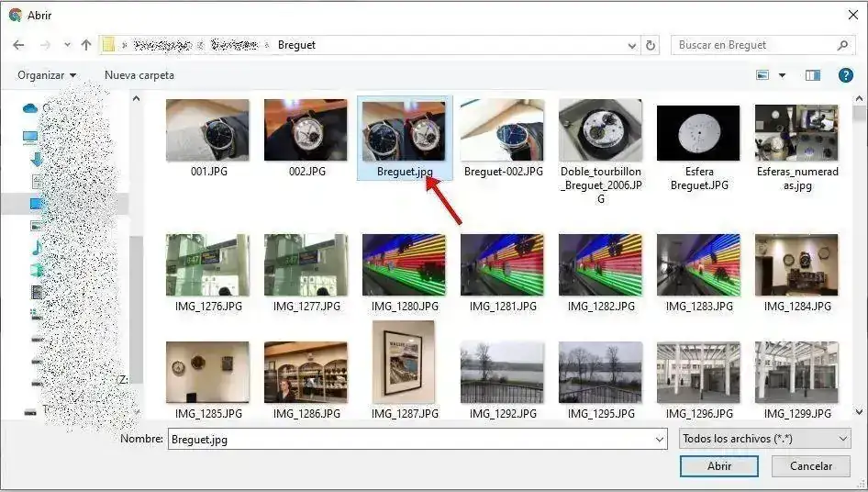Click the Breguet folder in address bar
This screenshot has width=868, height=492.
(x=295, y=45)
